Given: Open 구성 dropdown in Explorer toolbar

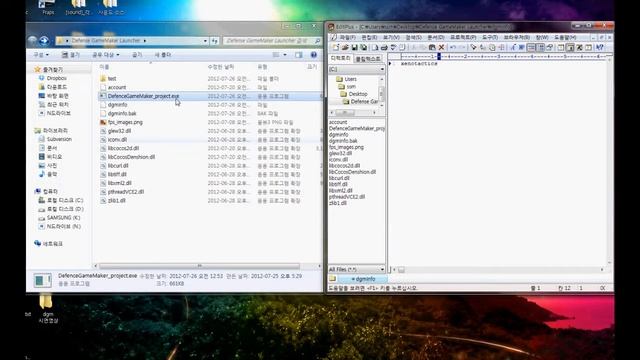Looking at the screenshot, I should [41, 55].
